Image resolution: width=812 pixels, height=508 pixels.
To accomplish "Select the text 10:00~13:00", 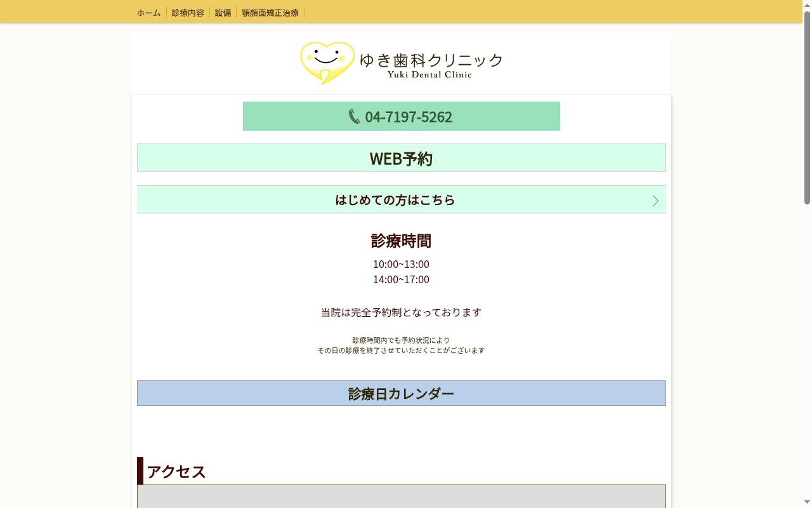I will click(x=401, y=264).
